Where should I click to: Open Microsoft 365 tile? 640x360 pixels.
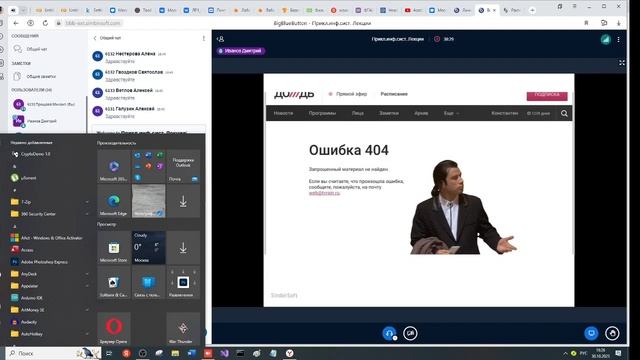click(x=113, y=166)
